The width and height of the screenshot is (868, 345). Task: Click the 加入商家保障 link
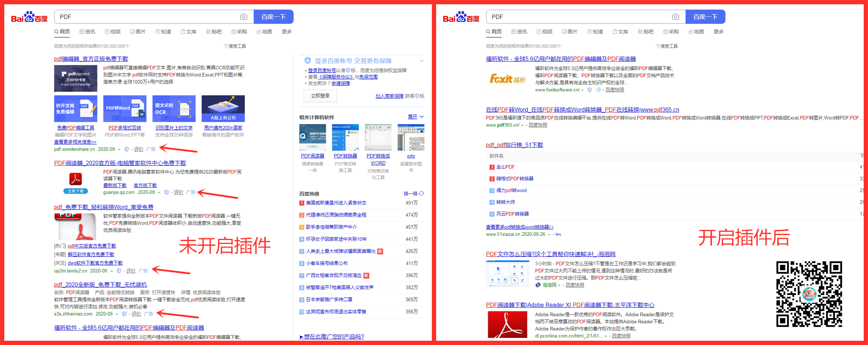click(389, 96)
